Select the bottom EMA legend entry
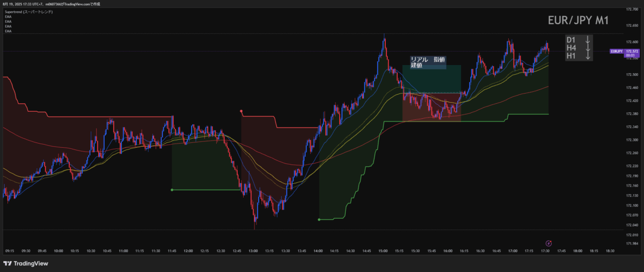Viewport: 644px width, 272px height. (8, 31)
